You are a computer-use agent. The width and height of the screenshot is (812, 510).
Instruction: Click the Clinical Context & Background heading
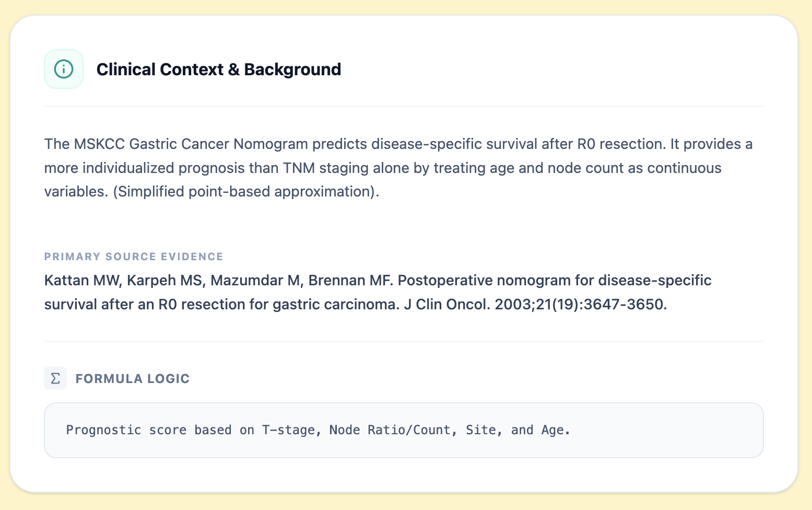tap(218, 69)
